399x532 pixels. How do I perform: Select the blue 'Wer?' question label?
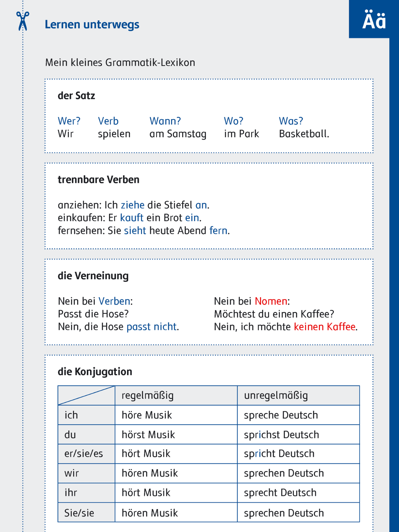(x=69, y=121)
